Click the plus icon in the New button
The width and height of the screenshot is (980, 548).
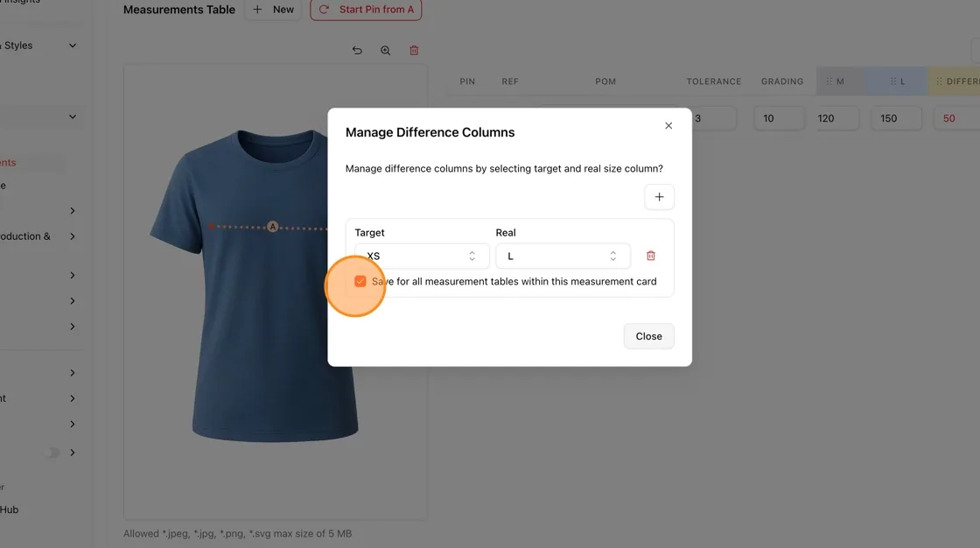click(257, 10)
